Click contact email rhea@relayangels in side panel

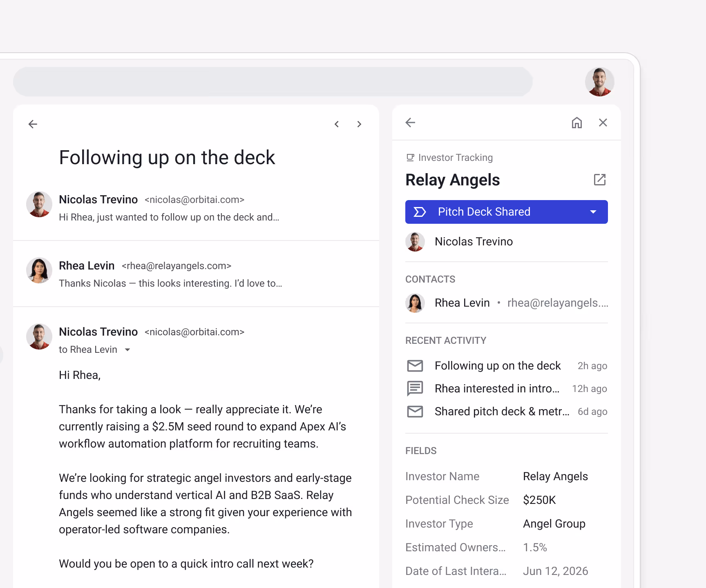click(558, 303)
